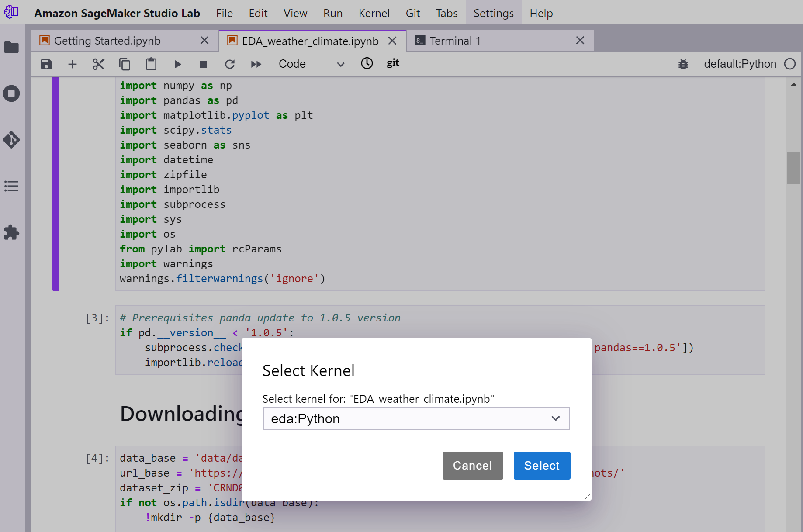
Task: Open running terminals and kernels panel
Action: [x=12, y=93]
